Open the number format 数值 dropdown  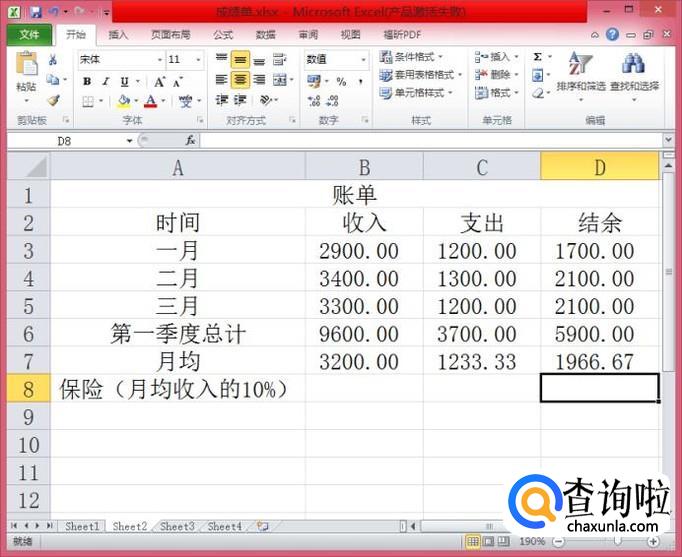click(363, 60)
